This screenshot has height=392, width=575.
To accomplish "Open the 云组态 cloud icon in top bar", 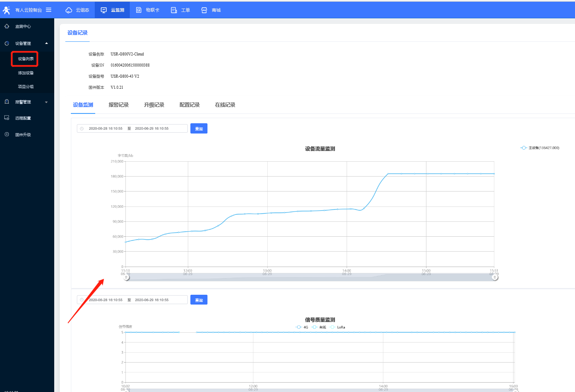I will pos(69,10).
